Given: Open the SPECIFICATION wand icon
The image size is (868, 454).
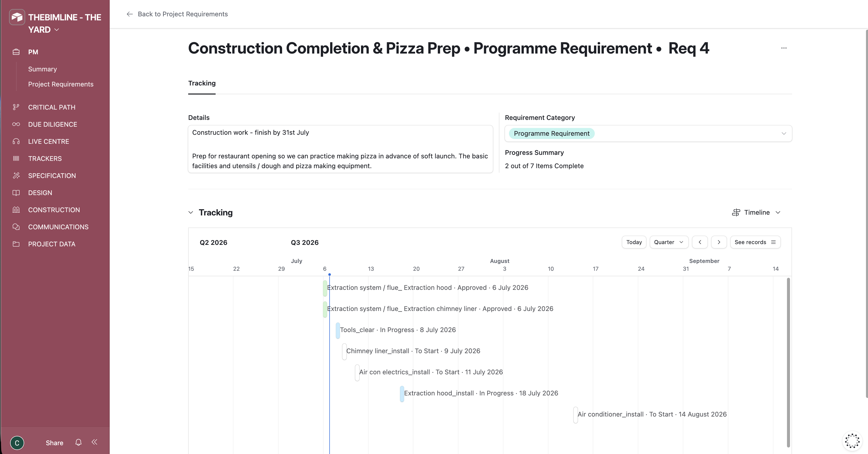Looking at the screenshot, I should click(16, 175).
